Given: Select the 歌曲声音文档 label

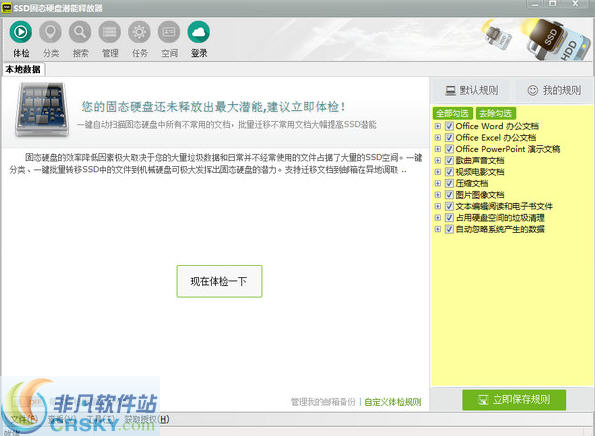Looking at the screenshot, I should (480, 161).
